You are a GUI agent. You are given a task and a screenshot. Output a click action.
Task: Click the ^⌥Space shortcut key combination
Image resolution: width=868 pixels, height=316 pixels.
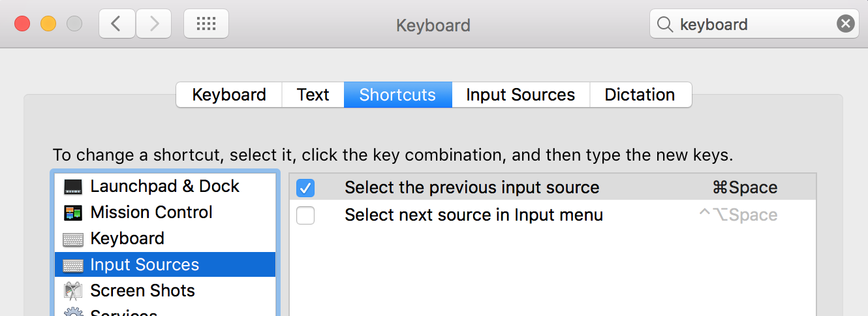(738, 215)
